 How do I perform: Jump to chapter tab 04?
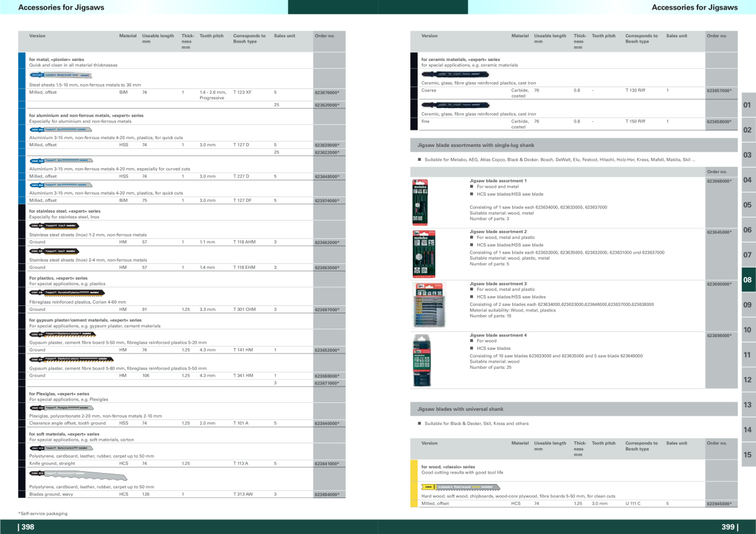click(747, 180)
